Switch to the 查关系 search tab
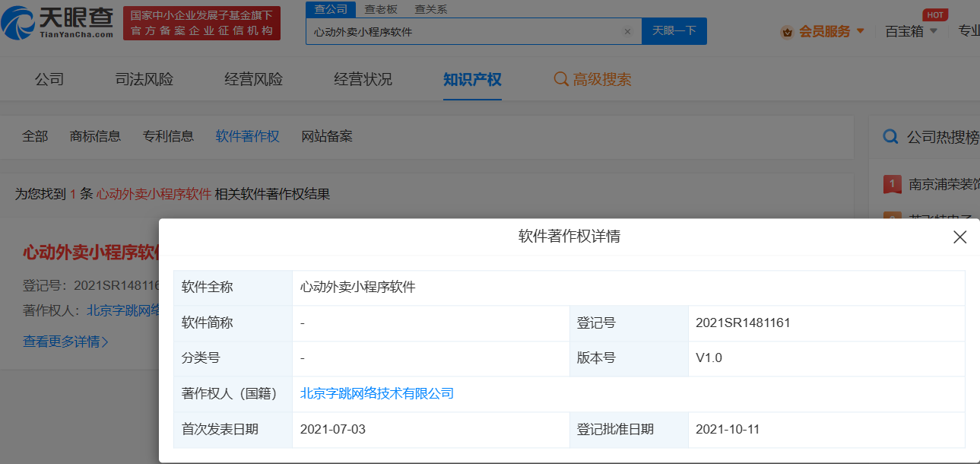The width and height of the screenshot is (980, 464). 430,9
